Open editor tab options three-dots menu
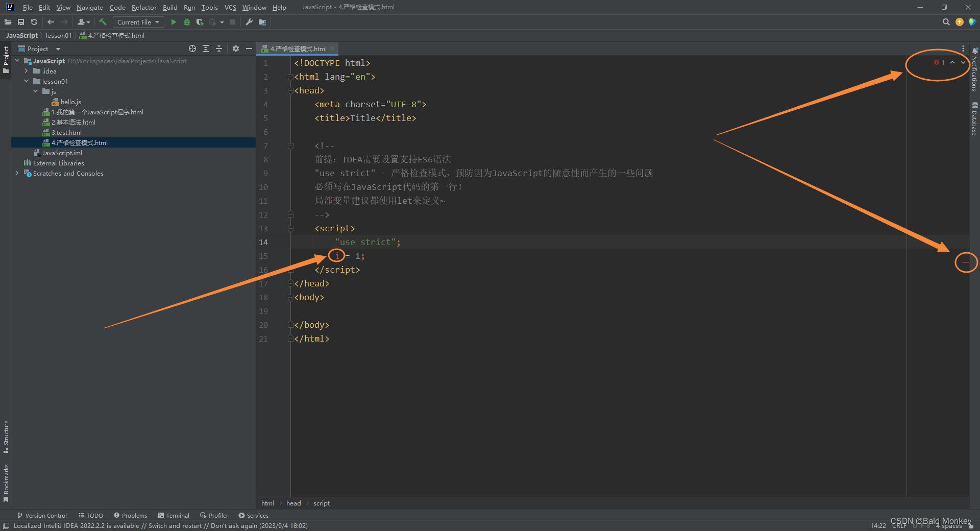The height and width of the screenshot is (531, 980). pos(963,49)
